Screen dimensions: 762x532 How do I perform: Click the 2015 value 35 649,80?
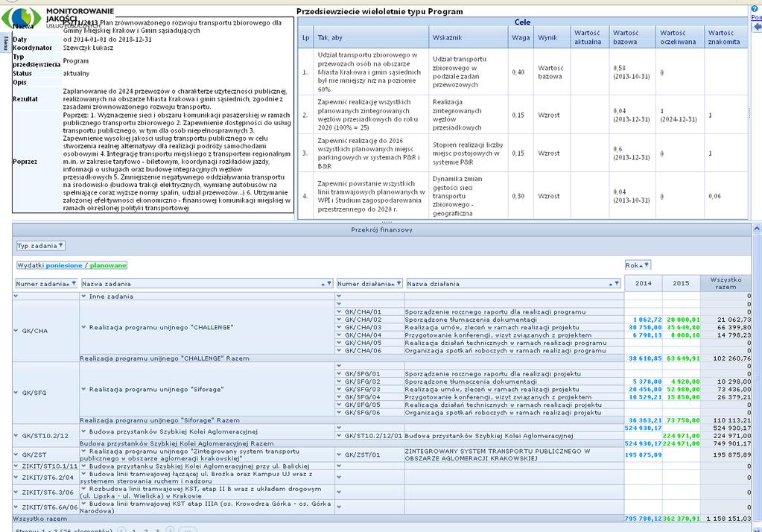683,327
